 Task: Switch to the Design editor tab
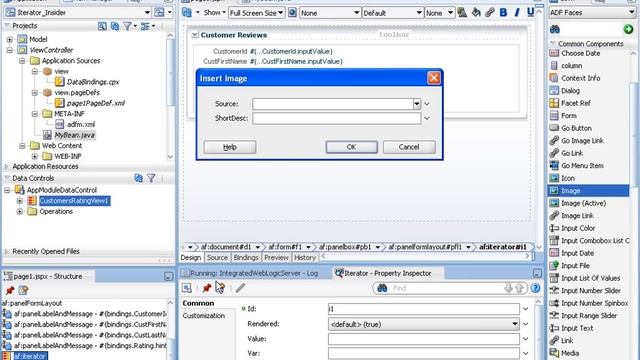191,258
